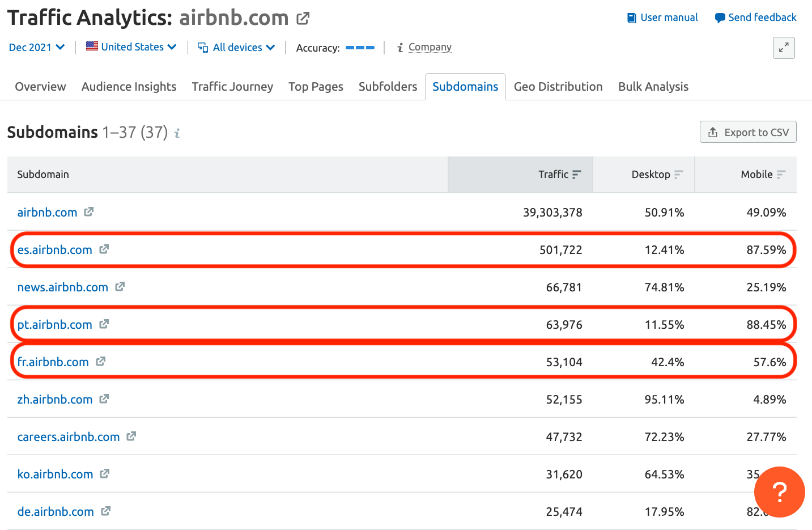Expand to fullscreen with the arrows icon

coord(784,48)
